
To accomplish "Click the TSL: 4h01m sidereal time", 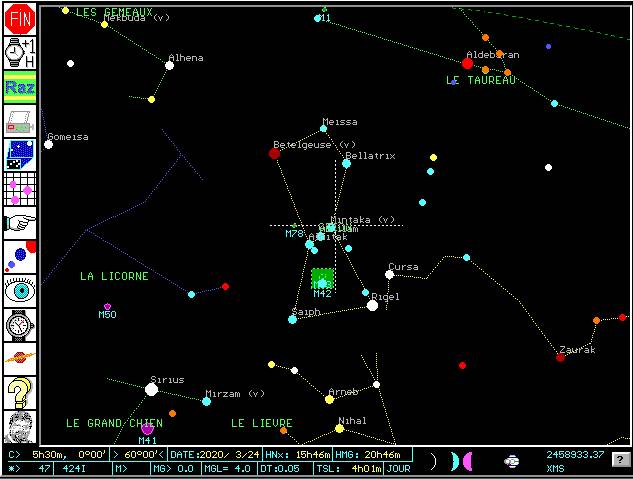I will coord(349,469).
